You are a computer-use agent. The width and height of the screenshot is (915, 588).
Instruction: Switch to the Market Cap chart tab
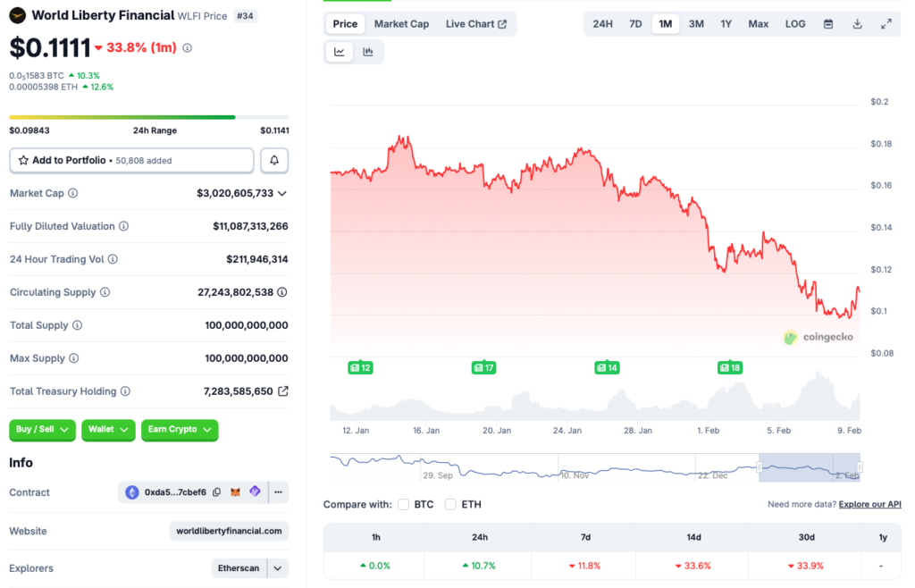[401, 24]
